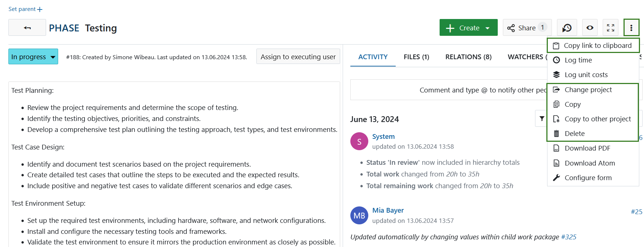Enter fullscreen with the expand icon
This screenshot has height=247, width=644.
[x=610, y=28]
